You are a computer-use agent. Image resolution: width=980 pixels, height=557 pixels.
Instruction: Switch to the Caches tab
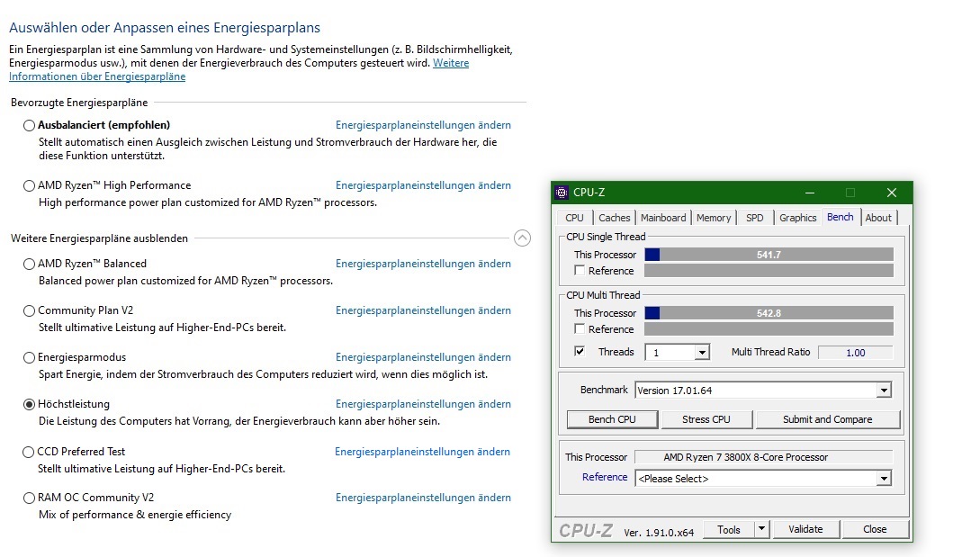tap(615, 218)
